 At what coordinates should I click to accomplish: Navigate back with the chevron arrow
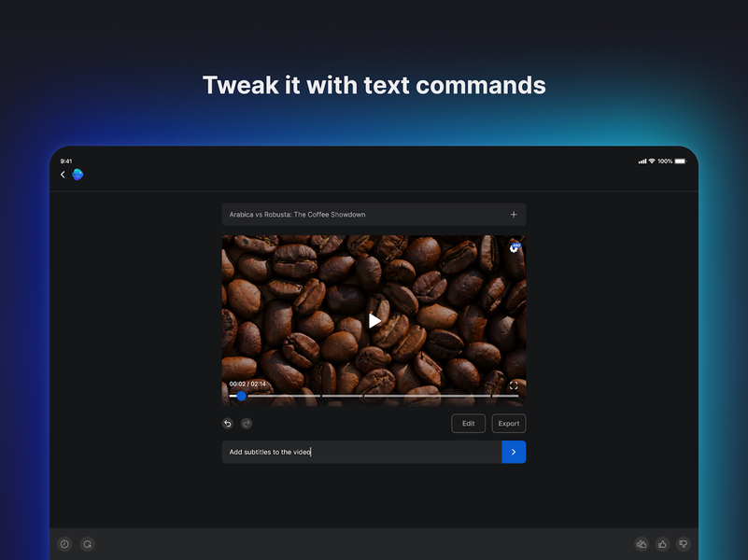(x=63, y=175)
